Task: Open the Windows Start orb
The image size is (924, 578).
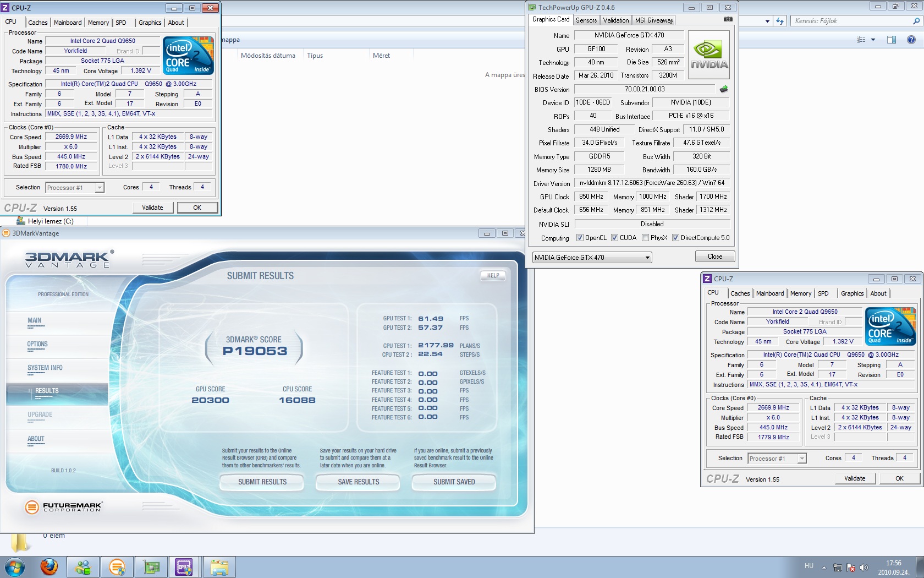Action: click(x=14, y=567)
